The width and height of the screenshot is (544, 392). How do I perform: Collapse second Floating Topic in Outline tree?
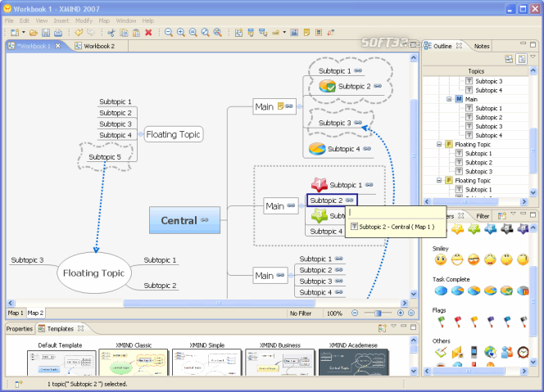tap(439, 180)
